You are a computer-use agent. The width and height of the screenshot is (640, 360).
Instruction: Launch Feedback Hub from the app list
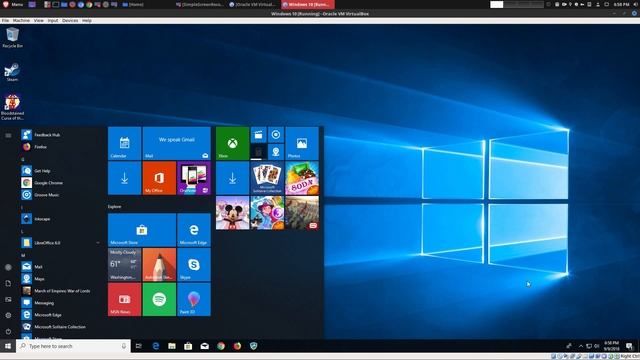coord(61,135)
